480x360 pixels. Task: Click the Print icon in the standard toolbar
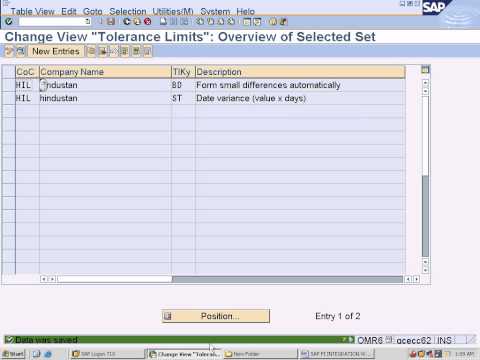coord(163,22)
